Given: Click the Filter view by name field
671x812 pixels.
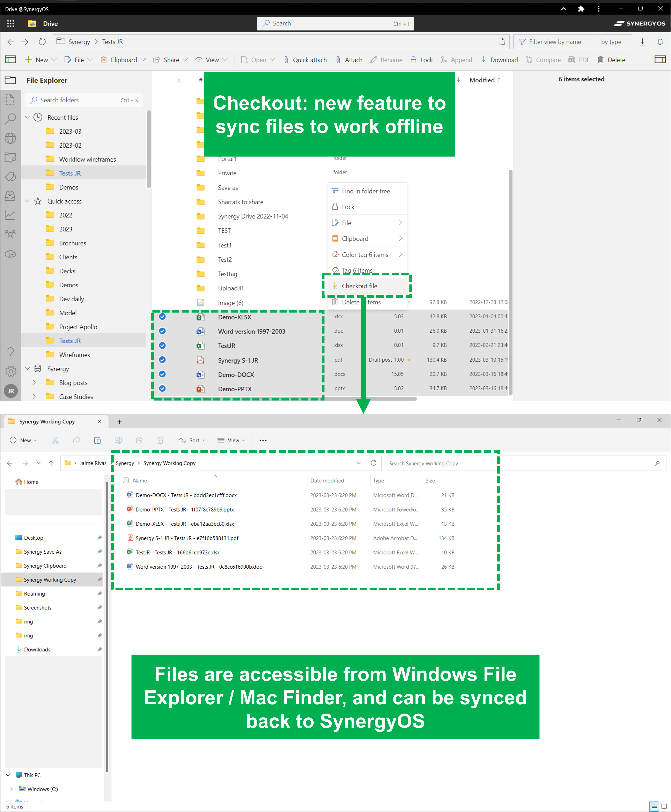Looking at the screenshot, I should point(555,42).
